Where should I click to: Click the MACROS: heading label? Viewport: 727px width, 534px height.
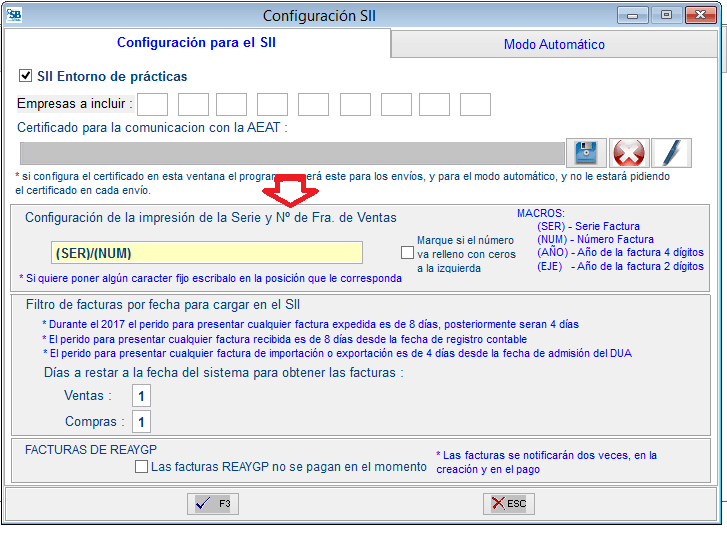point(541,213)
